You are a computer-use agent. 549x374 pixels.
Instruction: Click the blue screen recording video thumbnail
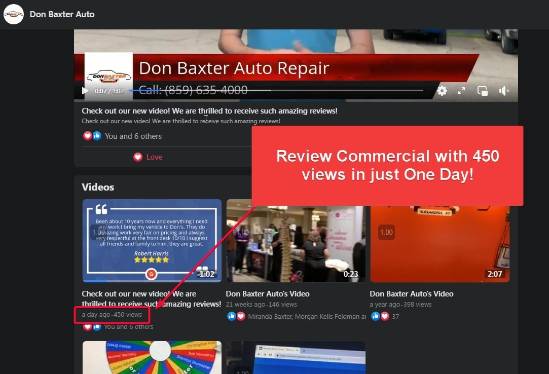tap(296, 358)
